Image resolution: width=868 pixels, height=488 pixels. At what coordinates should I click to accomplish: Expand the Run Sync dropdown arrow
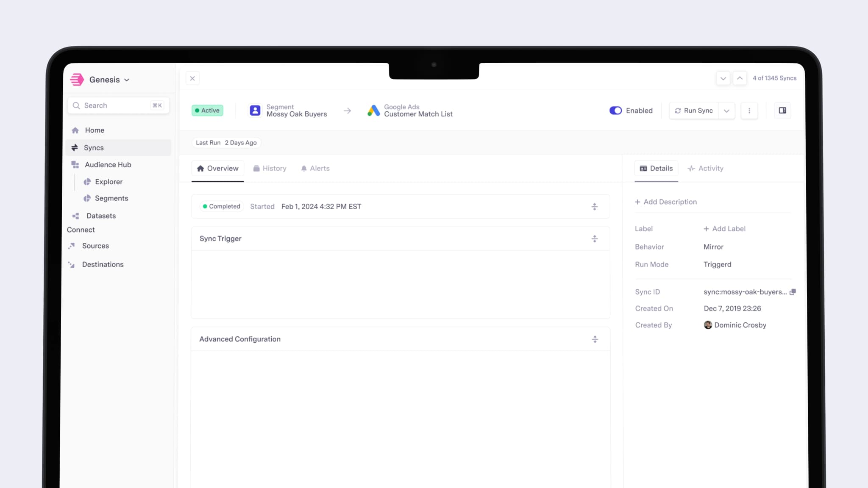click(727, 111)
